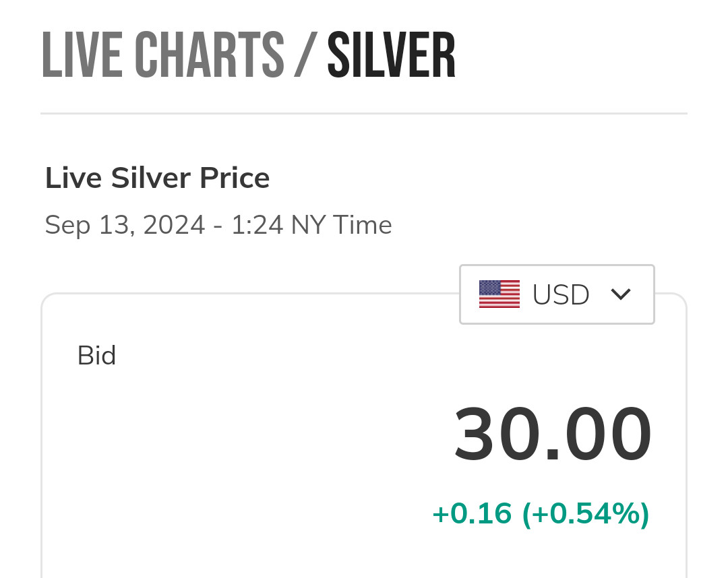Image resolution: width=728 pixels, height=578 pixels.
Task: Click the +0.16 price change value
Action: pos(472,514)
